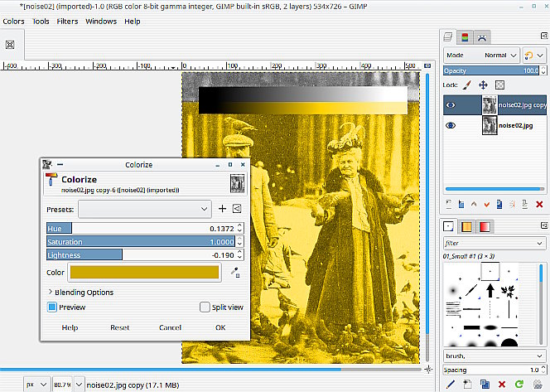Switch to the Channels tab

click(x=464, y=36)
